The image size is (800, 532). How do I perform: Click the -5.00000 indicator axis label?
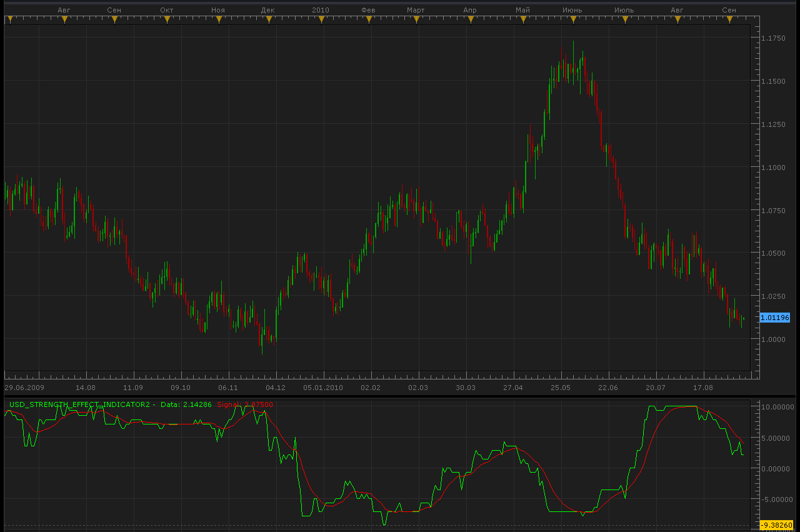point(777,499)
